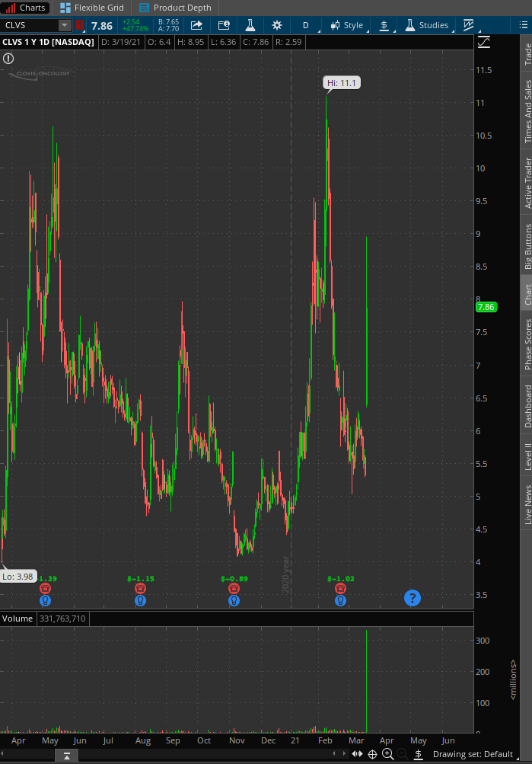532x764 pixels.
Task: Open the Style dropdown menu
Action: 347,25
